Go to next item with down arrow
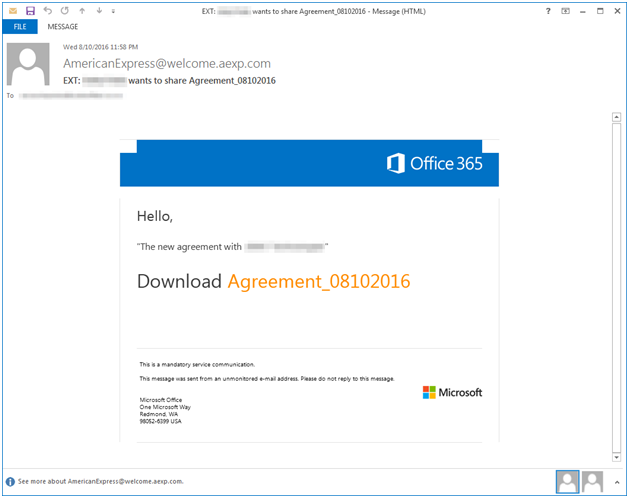629x498 pixels. [x=98, y=10]
